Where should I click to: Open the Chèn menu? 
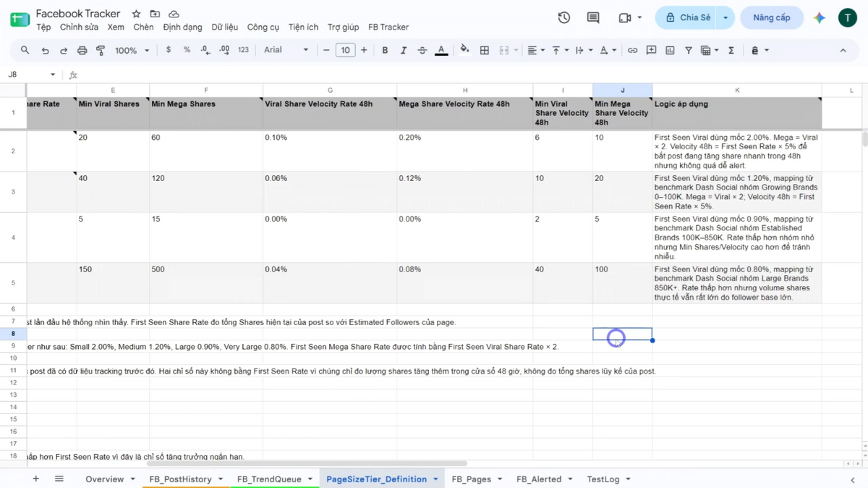coord(143,27)
